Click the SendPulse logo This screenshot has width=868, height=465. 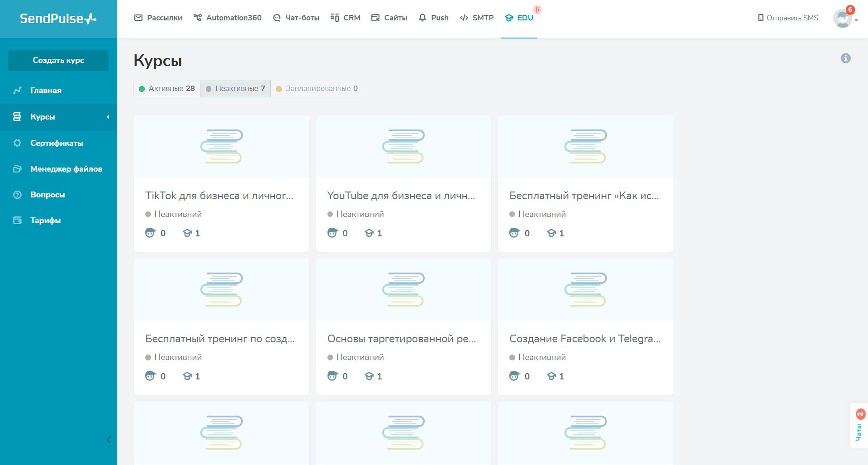(58, 19)
